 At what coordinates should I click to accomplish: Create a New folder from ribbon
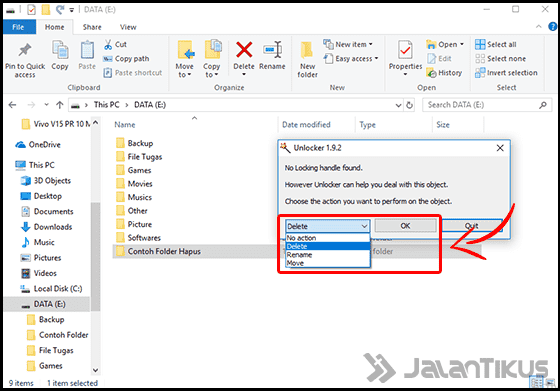[307, 60]
